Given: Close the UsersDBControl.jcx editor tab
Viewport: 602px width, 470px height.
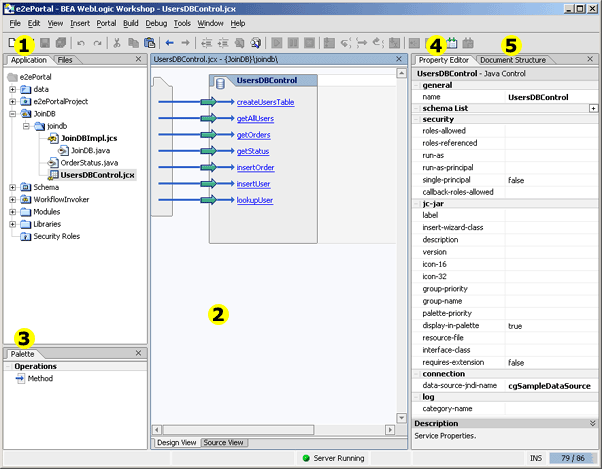Looking at the screenshot, I should [399, 59].
